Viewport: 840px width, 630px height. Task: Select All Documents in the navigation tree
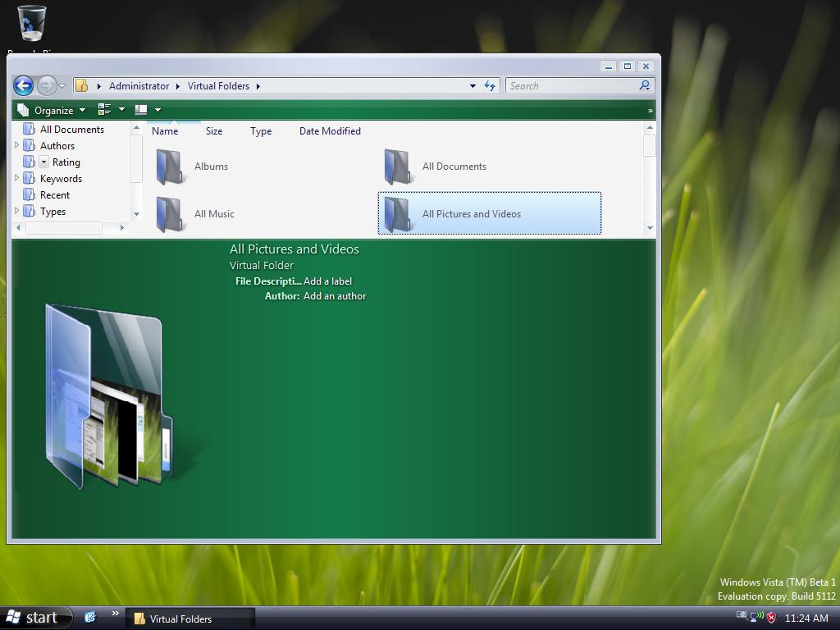tap(72, 130)
